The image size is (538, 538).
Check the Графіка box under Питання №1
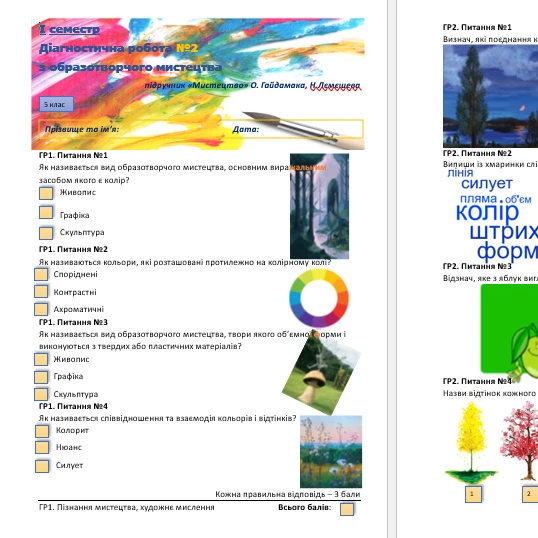pos(46,212)
